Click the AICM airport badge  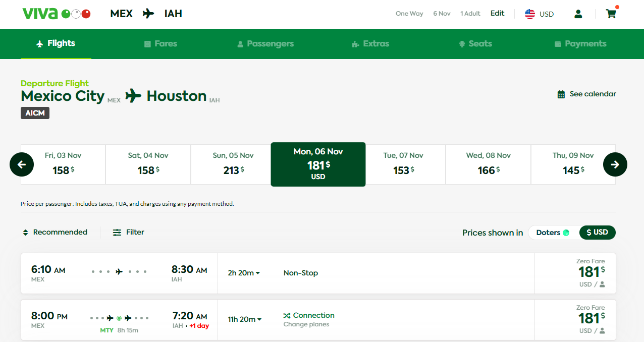click(x=35, y=113)
